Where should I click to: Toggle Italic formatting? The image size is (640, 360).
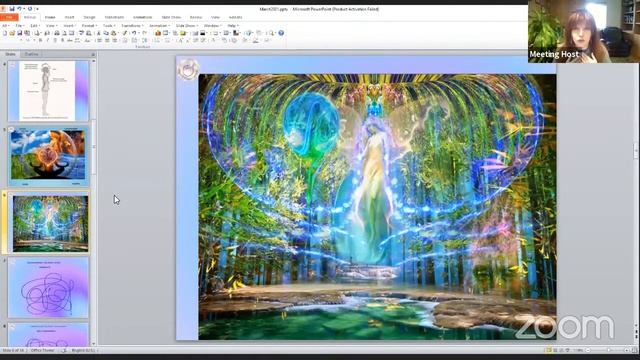click(x=48, y=40)
